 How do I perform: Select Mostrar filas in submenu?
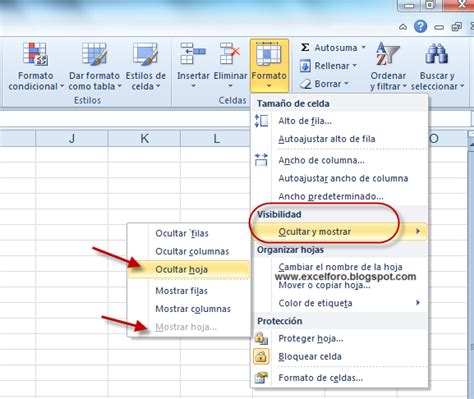pyautogui.click(x=189, y=291)
